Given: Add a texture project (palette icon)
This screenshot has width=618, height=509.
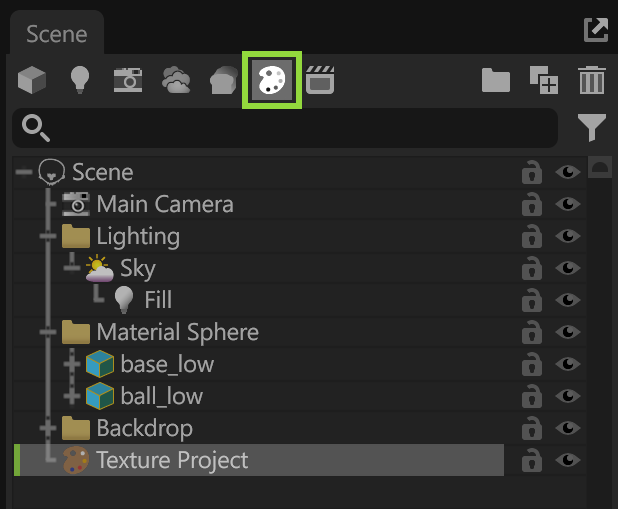Looking at the screenshot, I should coord(272,80).
